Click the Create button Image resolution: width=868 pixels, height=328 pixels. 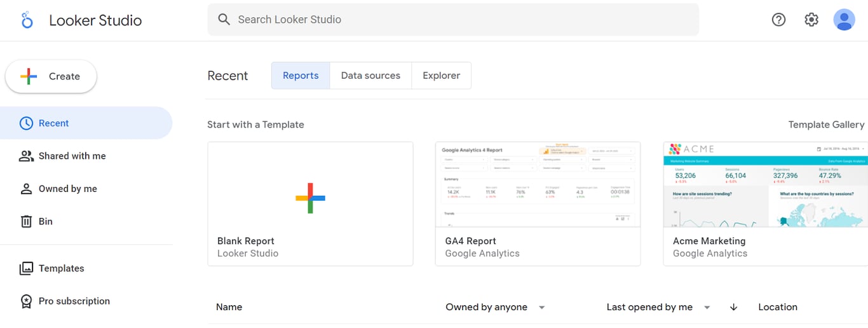pyautogui.click(x=51, y=76)
